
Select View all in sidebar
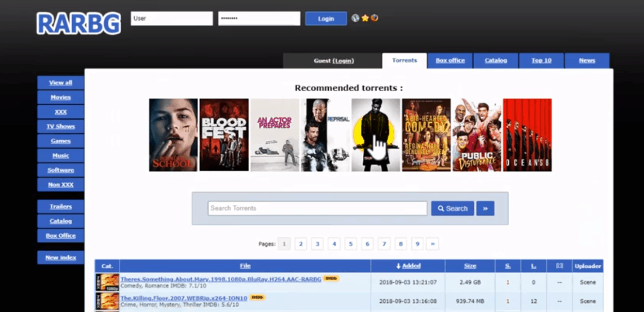pos(61,82)
